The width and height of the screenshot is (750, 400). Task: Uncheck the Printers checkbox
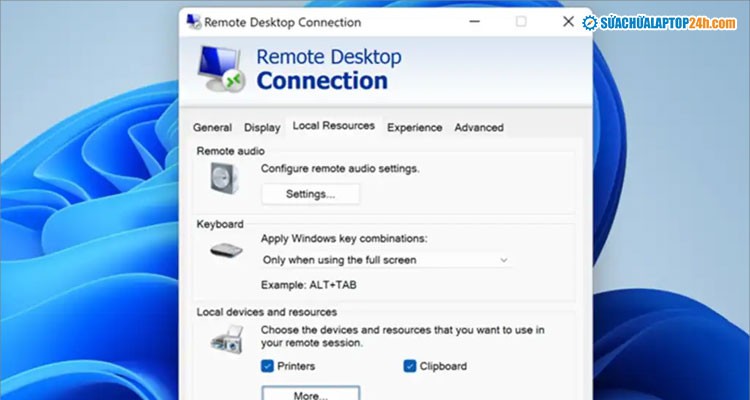pyautogui.click(x=268, y=366)
